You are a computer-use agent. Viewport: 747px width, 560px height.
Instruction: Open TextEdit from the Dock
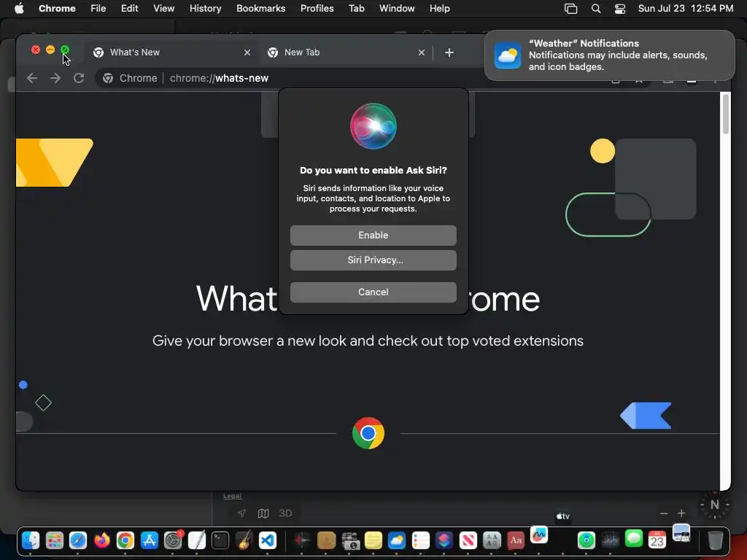pyautogui.click(x=196, y=540)
